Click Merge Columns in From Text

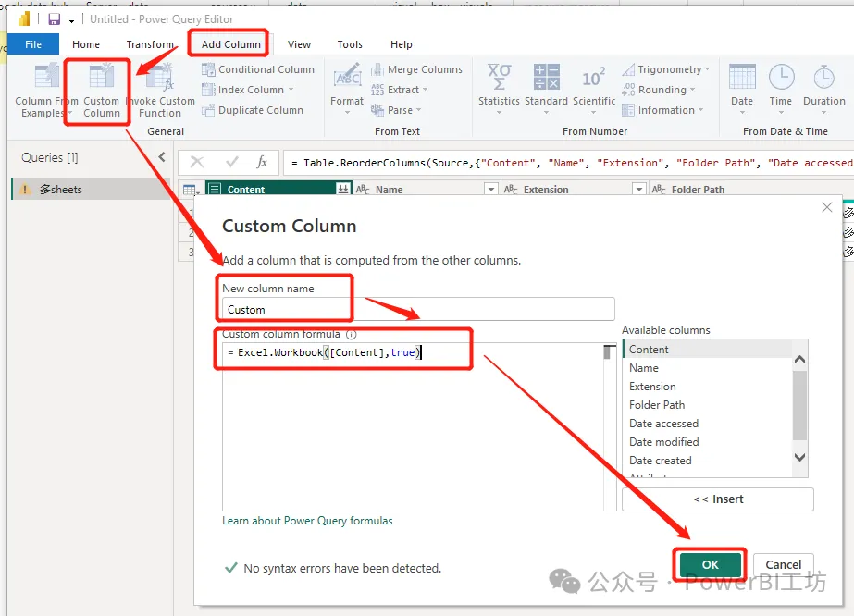(416, 69)
